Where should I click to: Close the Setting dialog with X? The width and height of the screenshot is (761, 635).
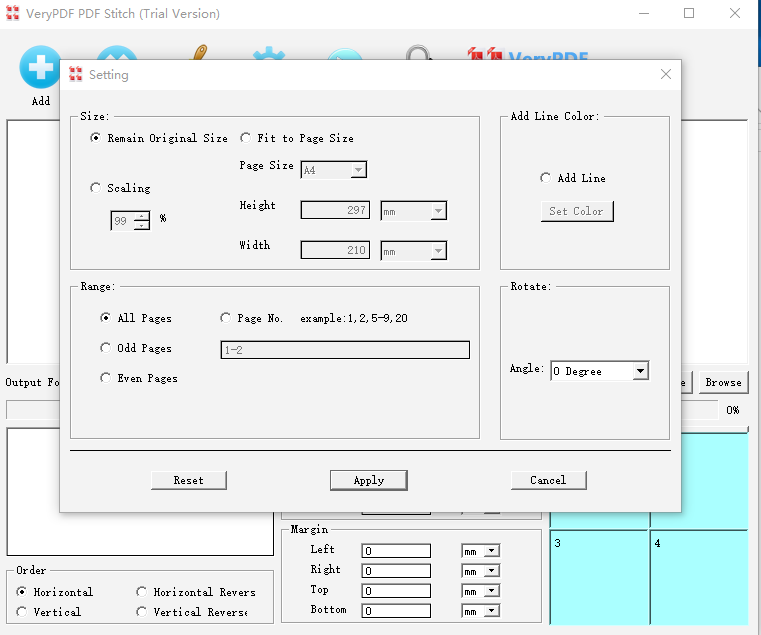665,74
